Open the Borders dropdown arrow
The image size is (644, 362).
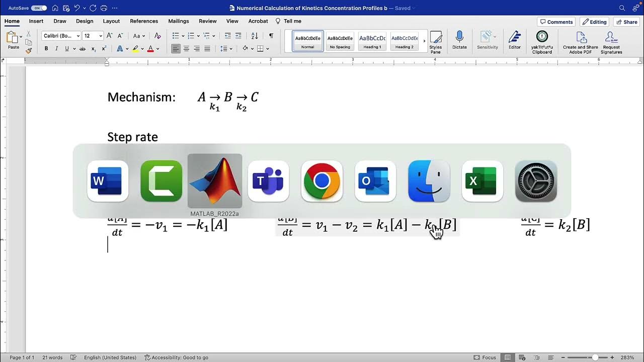coord(267,49)
